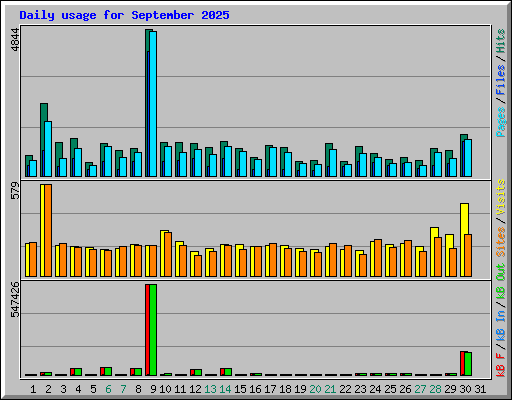The image size is (512, 400).
Task: Click day '5' on the x-axis
Action: [93, 389]
